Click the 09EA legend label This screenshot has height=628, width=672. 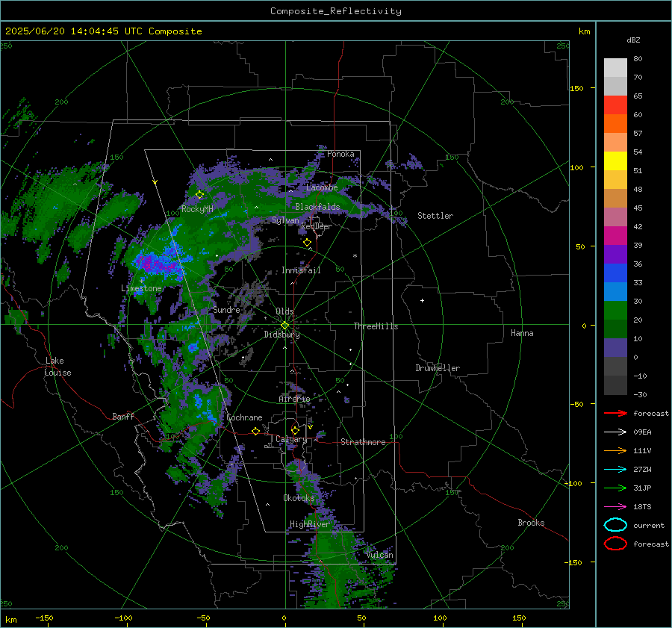click(x=642, y=432)
